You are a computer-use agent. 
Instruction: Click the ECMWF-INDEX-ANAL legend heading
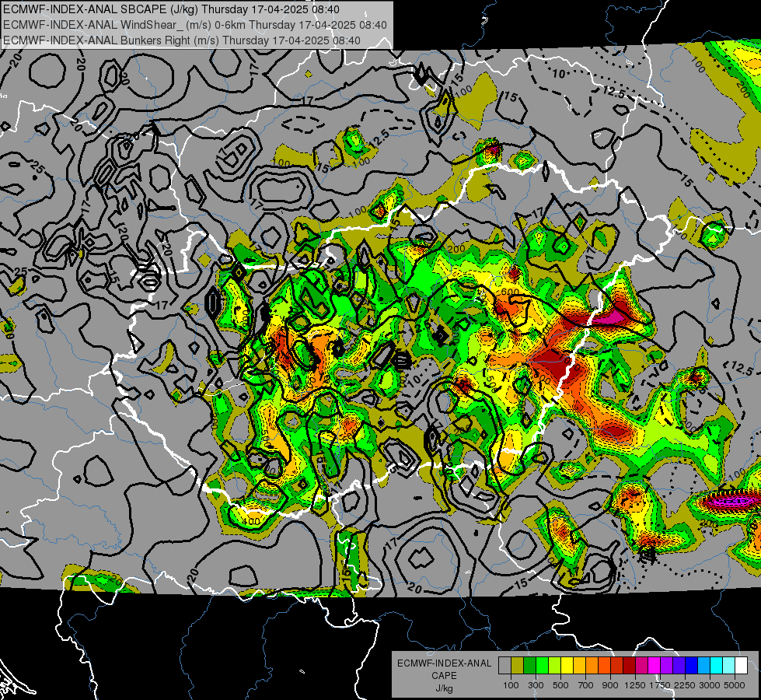pyautogui.click(x=444, y=663)
